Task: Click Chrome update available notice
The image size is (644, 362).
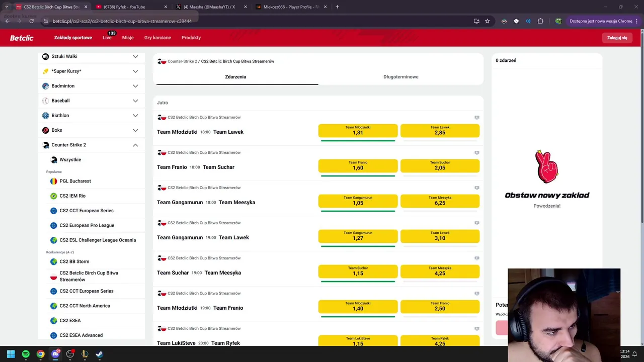Action: pyautogui.click(x=601, y=21)
